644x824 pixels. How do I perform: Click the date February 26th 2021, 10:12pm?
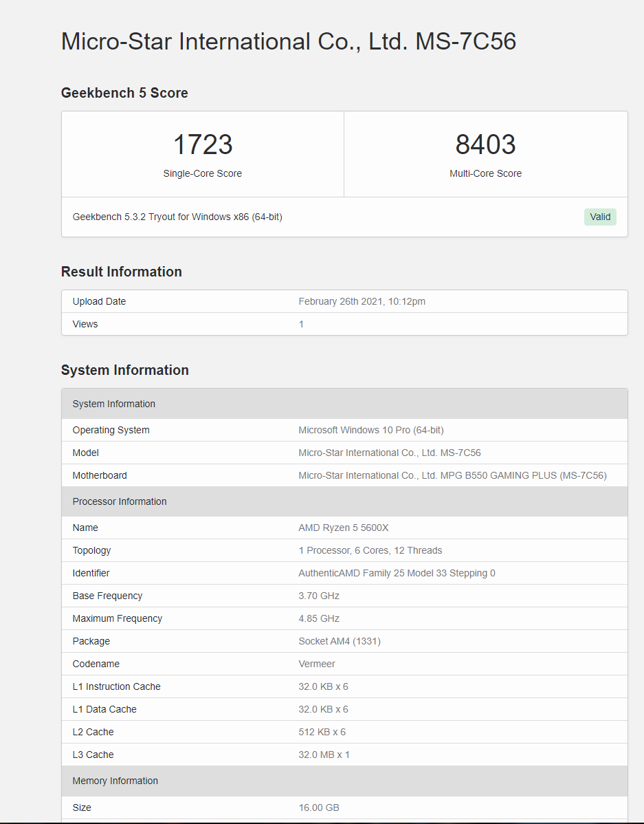click(362, 301)
